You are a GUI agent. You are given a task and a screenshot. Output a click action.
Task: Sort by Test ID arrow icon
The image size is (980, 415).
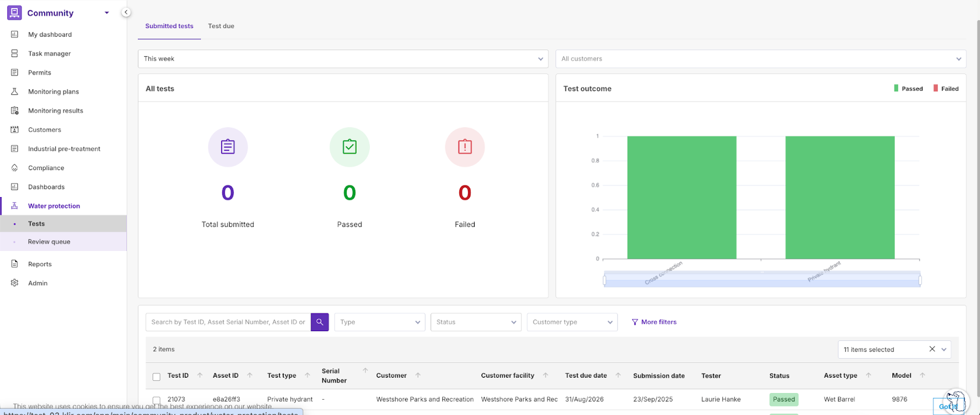(x=200, y=376)
